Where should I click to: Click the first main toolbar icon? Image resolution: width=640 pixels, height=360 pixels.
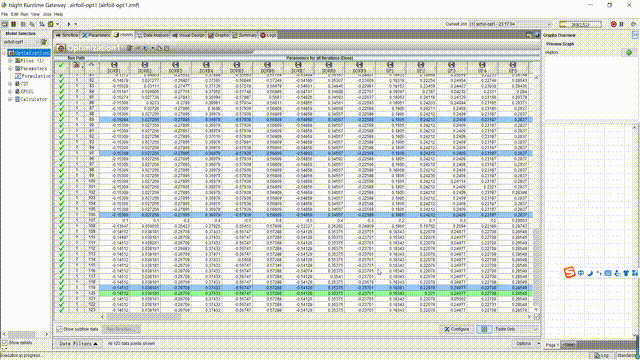click(x=5, y=24)
